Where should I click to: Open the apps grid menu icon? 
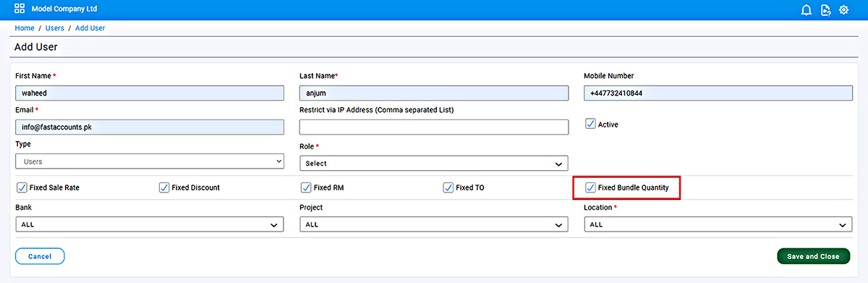pyautogui.click(x=20, y=9)
